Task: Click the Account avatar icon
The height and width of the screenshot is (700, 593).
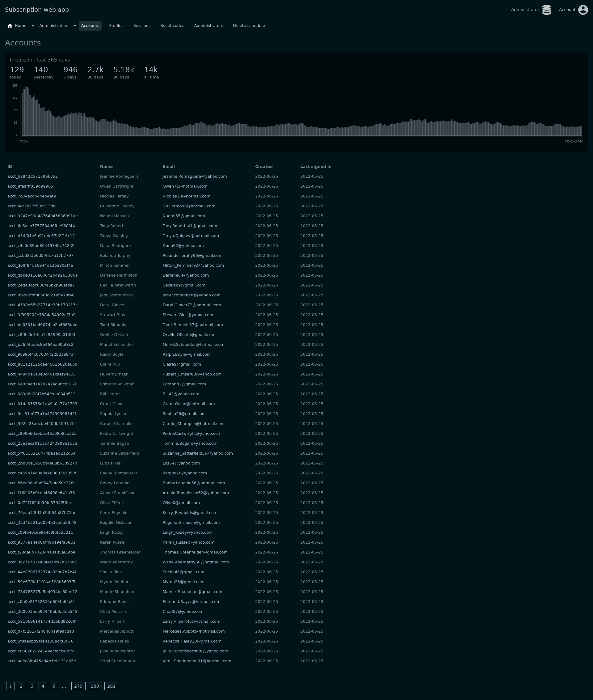Action: (582, 10)
